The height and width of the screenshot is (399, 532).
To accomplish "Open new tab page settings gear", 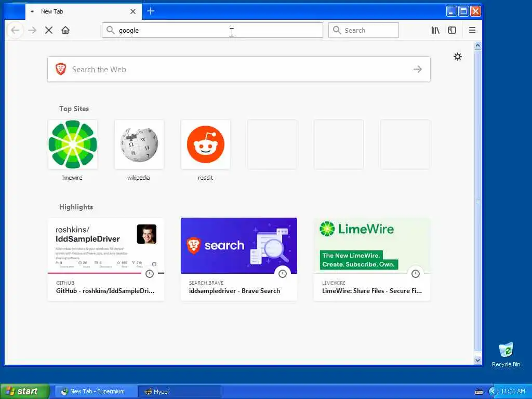I will 458,57.
